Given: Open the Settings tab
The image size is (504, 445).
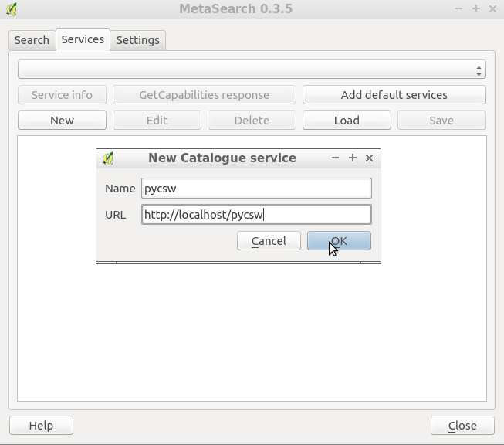Looking at the screenshot, I should tap(138, 40).
